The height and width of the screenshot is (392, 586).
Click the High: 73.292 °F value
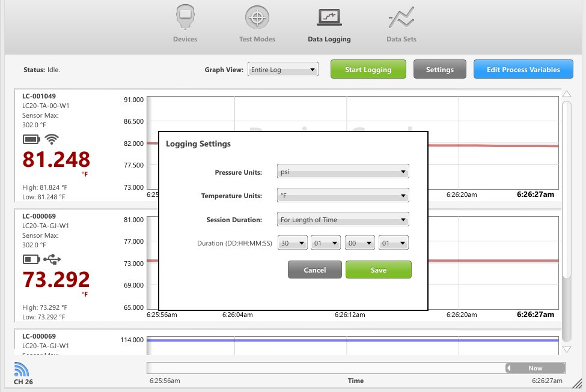(x=45, y=307)
